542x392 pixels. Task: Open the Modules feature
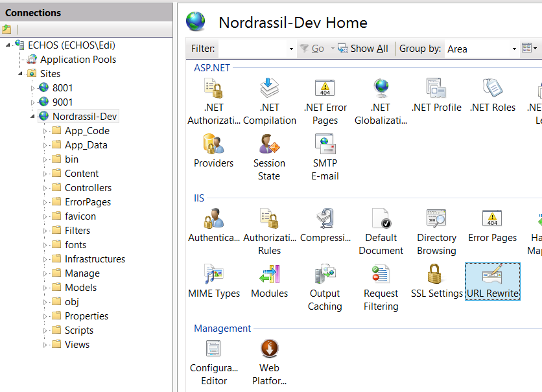tap(269, 281)
